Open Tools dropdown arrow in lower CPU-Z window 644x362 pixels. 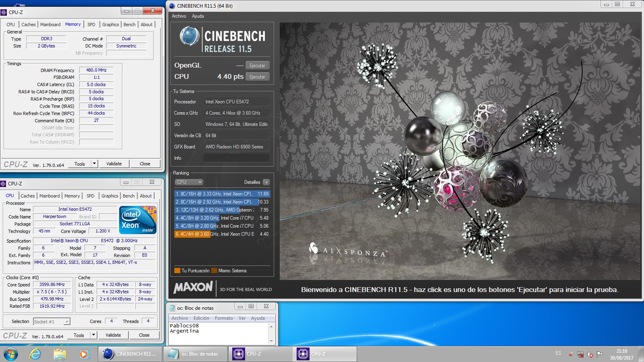click(93, 335)
